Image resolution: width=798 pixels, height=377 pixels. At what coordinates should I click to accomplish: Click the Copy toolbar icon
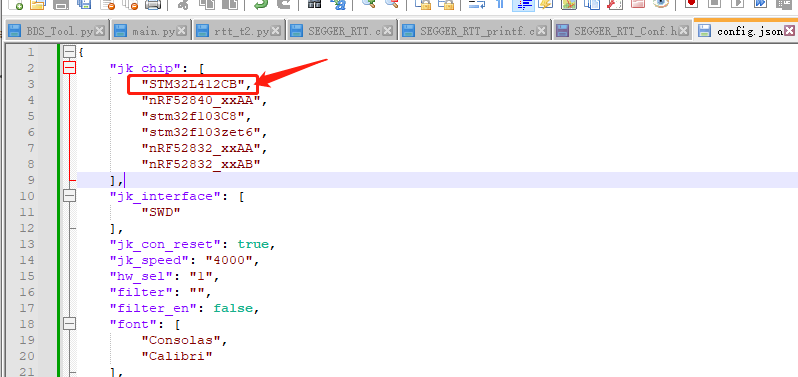coord(206,4)
